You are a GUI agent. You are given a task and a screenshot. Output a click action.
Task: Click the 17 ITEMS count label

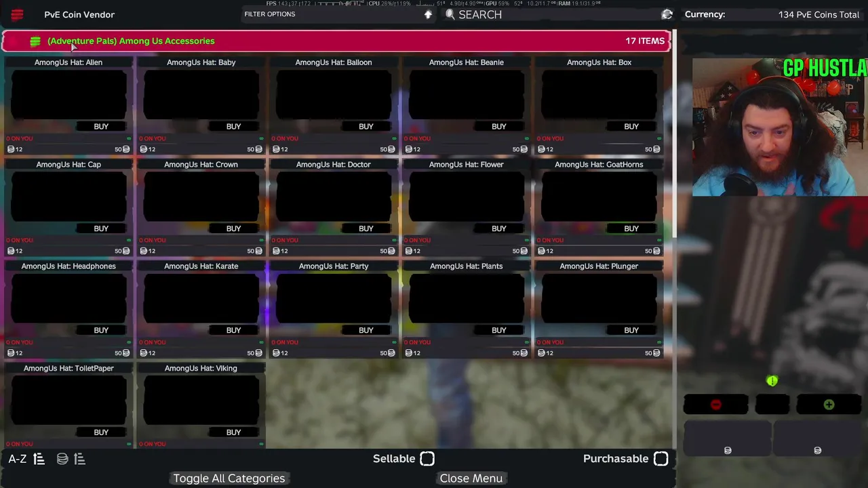(x=645, y=41)
